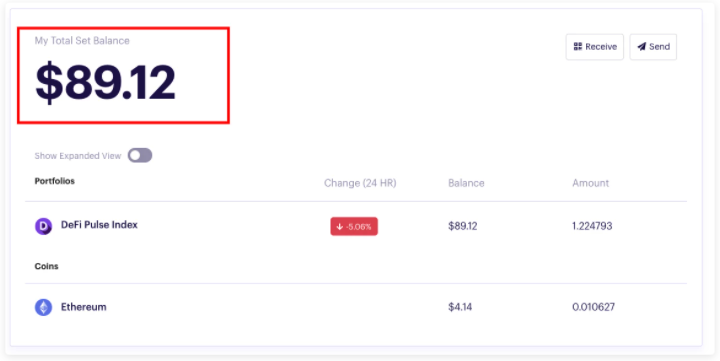
Task: Click the paper plane icon on Send
Action: click(x=641, y=46)
